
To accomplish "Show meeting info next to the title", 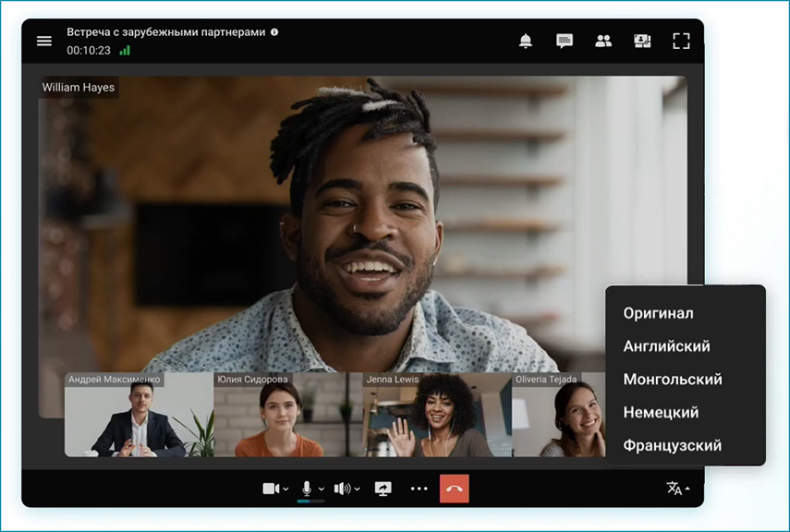I will pyautogui.click(x=274, y=31).
